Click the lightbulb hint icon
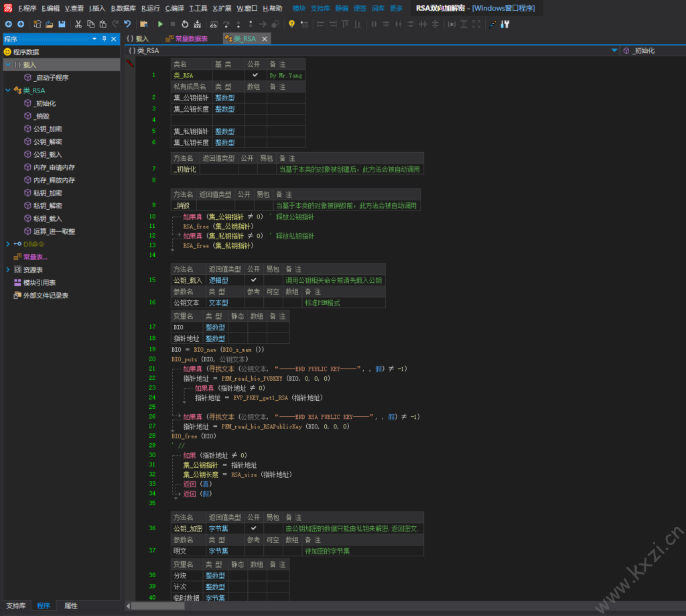 coord(291,24)
